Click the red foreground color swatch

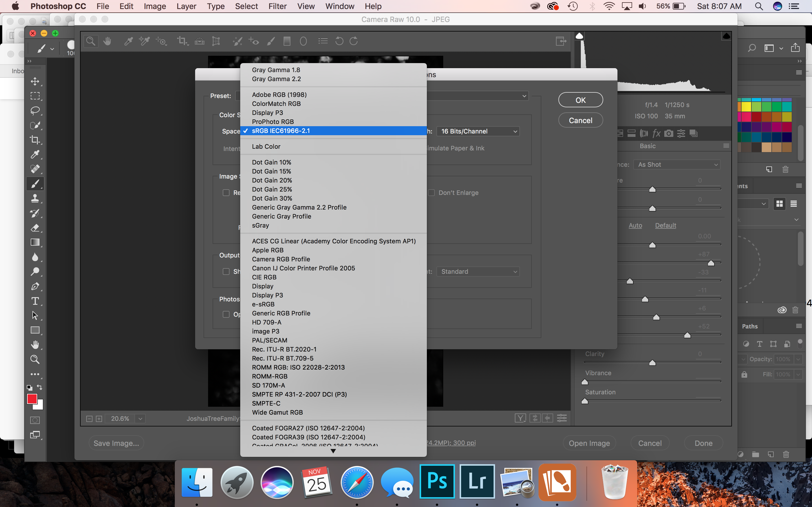pos(32,399)
